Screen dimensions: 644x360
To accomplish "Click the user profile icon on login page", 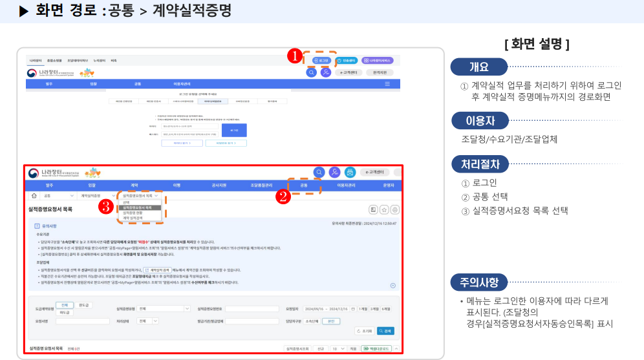I will [x=326, y=72].
